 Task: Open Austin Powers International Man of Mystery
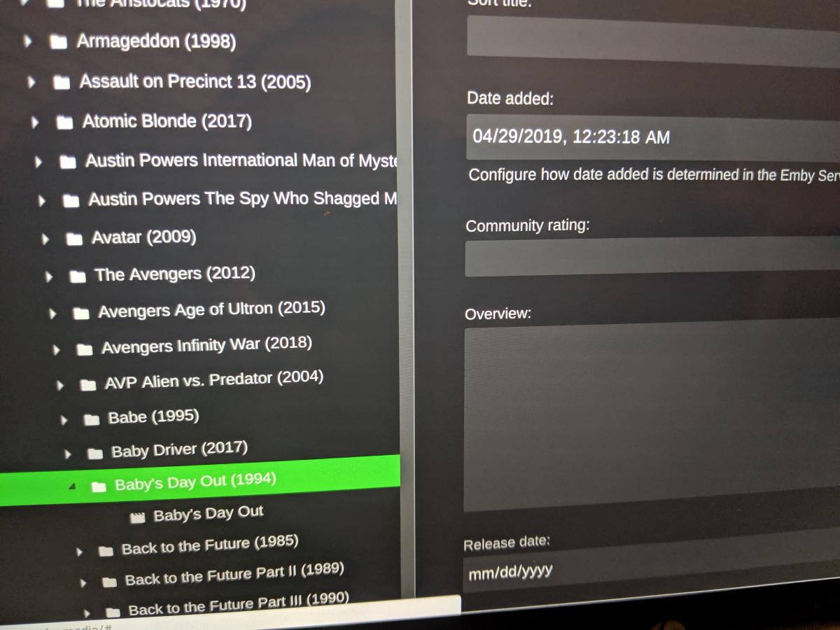click(241, 161)
